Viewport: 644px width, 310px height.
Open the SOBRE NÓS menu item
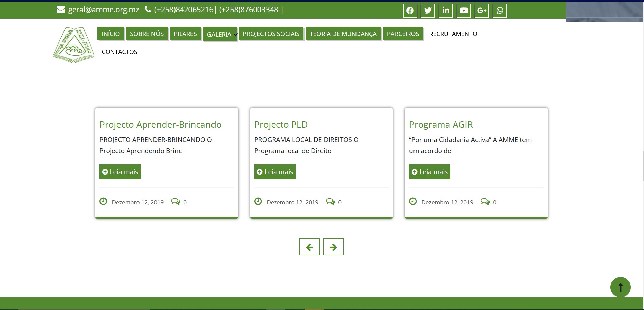(x=147, y=34)
